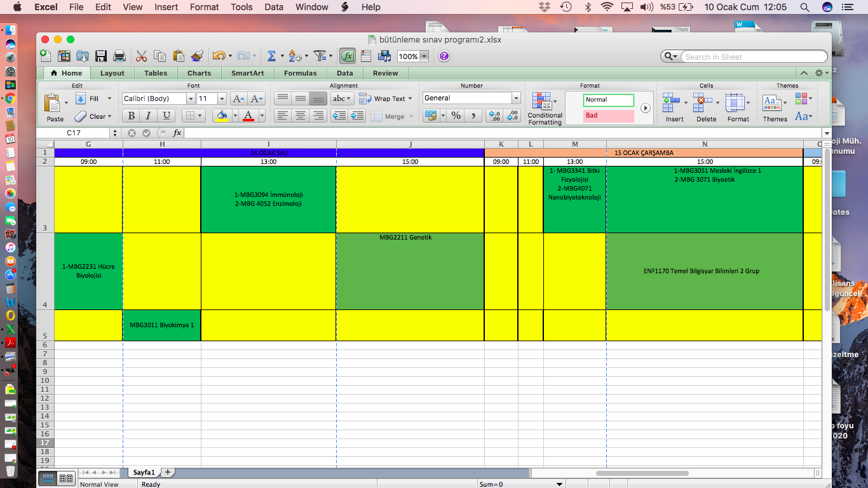Click the Conditional Formatting button
This screenshot has width=868, height=488.
click(544, 109)
